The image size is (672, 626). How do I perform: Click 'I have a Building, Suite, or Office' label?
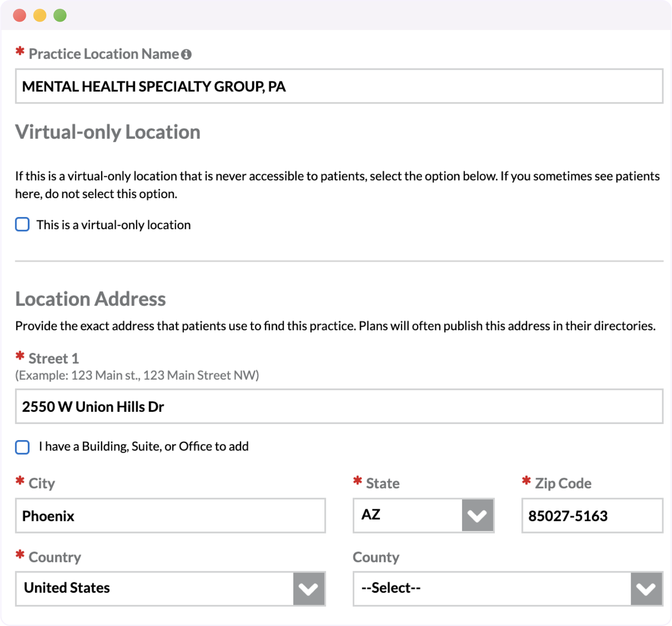point(144,447)
